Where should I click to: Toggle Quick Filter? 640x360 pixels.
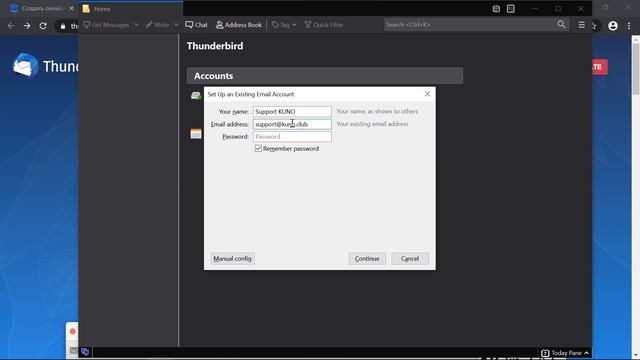[x=324, y=25]
